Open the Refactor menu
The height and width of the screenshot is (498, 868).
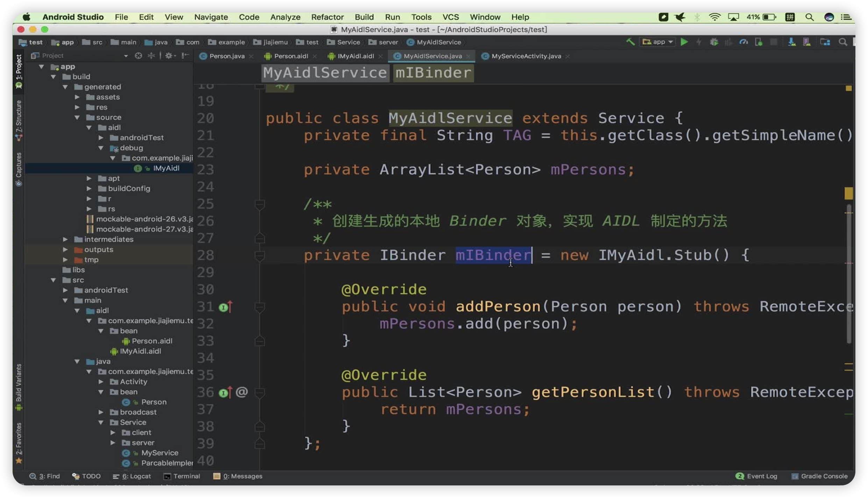click(x=327, y=17)
